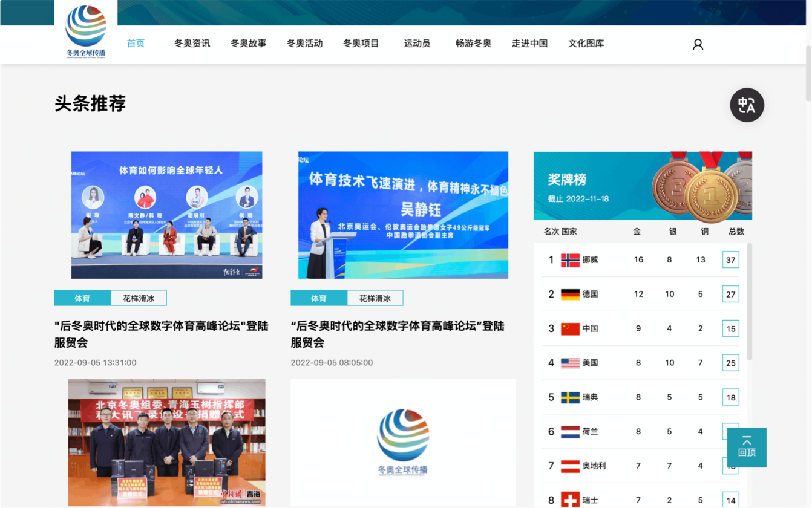Open the 走进中国 menu

529,44
